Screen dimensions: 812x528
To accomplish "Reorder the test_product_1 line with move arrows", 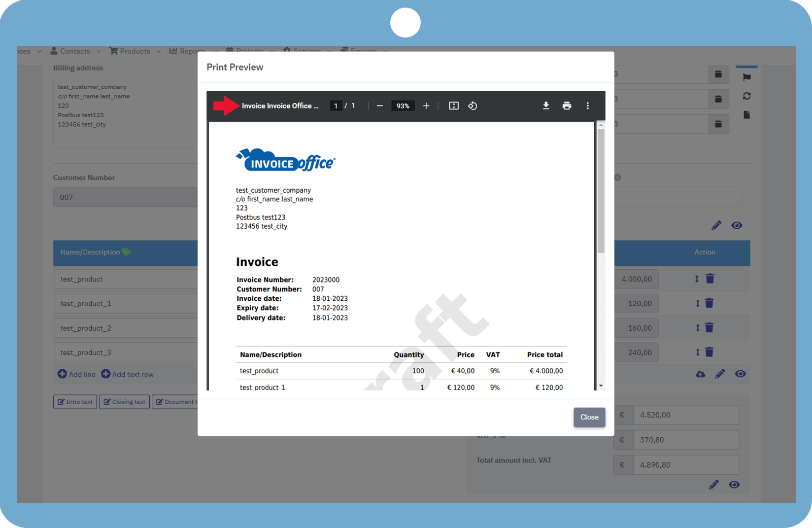I will [x=697, y=303].
